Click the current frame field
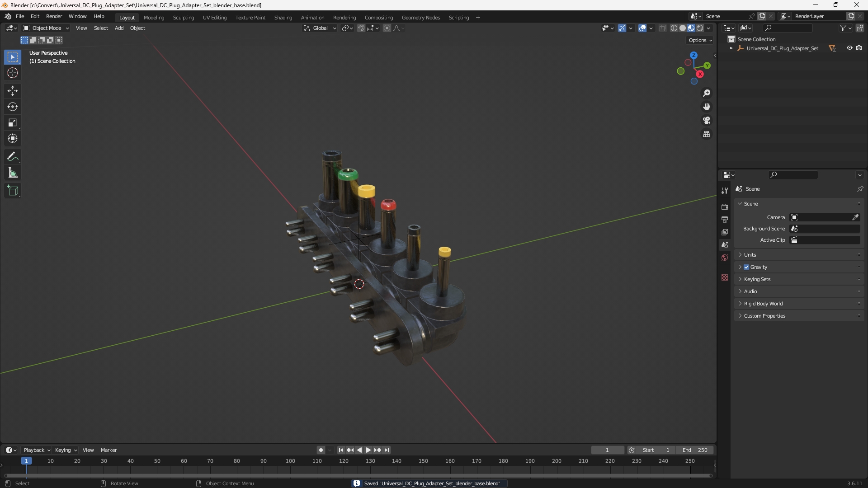Screen dimensions: 868x488 pos(607,450)
